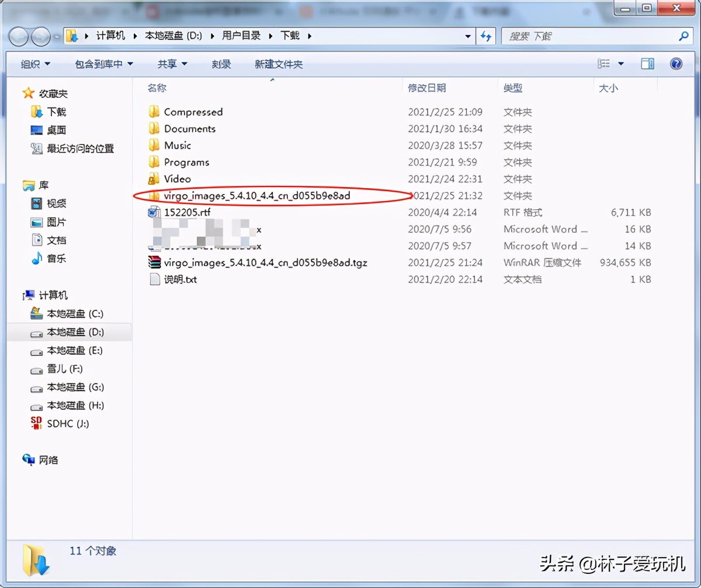701x588 pixels.
Task: Click the 文本文档 type of 说明.txt
Action: coord(523,279)
